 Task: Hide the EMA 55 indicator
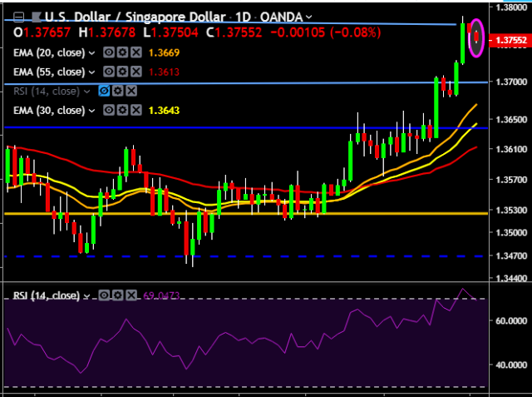tap(109, 72)
